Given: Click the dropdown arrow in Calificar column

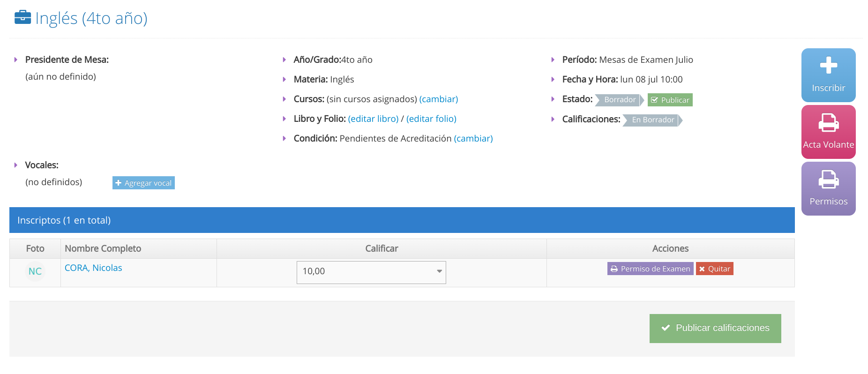Looking at the screenshot, I should pos(439,271).
